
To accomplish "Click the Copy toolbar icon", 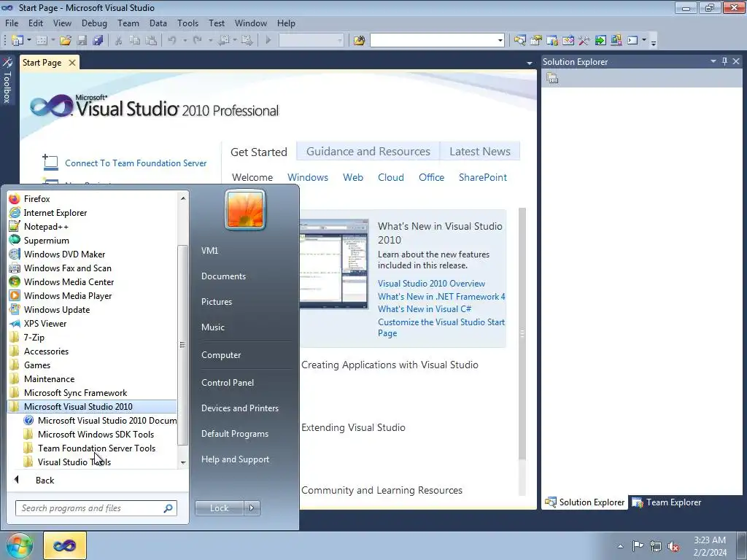I will pos(135,41).
